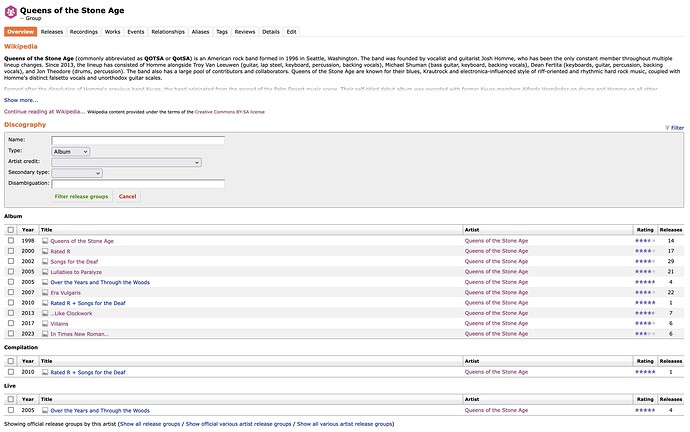Open the Album table's Over the Years and Through the Woods
The image size is (690, 432).
100,282
